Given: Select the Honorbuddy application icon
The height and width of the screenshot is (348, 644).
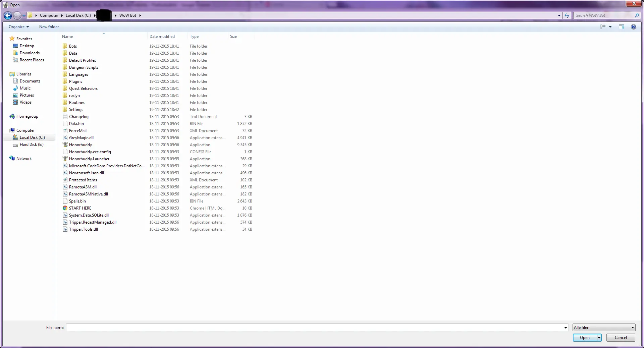Looking at the screenshot, I should click(x=65, y=144).
